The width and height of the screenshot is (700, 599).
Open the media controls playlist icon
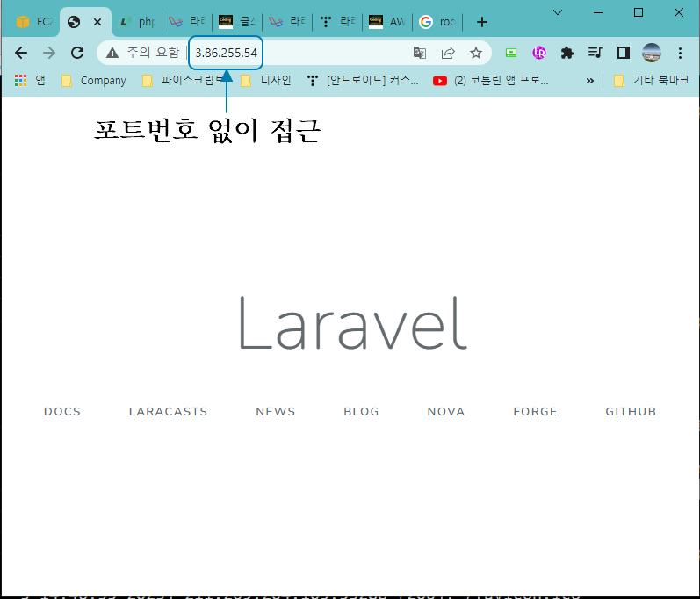pos(595,53)
